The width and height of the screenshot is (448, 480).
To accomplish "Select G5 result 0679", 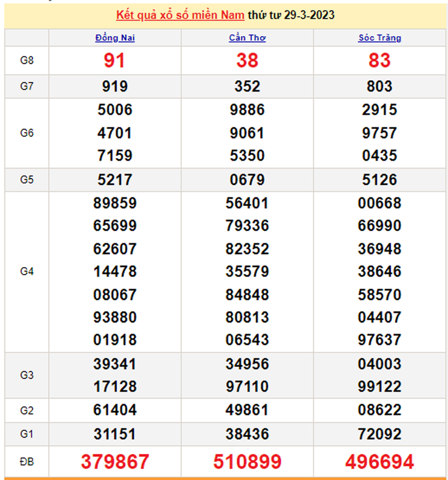I will (x=247, y=180).
